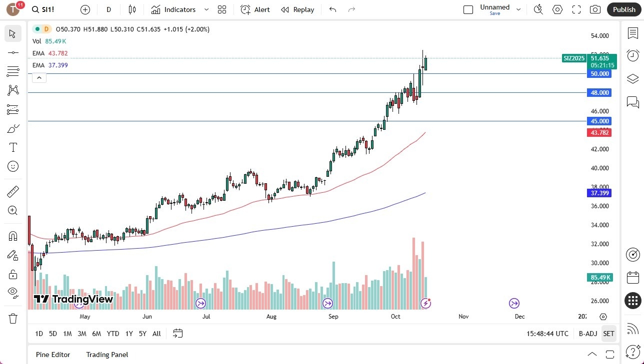This screenshot has width=644, height=364.
Task: Click the Publish button
Action: [624, 9]
